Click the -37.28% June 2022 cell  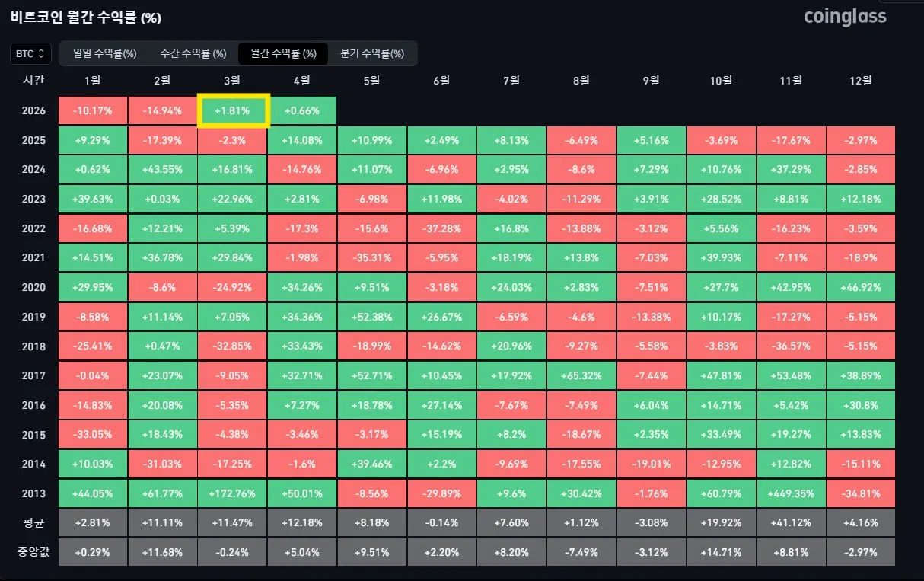pyautogui.click(x=441, y=228)
